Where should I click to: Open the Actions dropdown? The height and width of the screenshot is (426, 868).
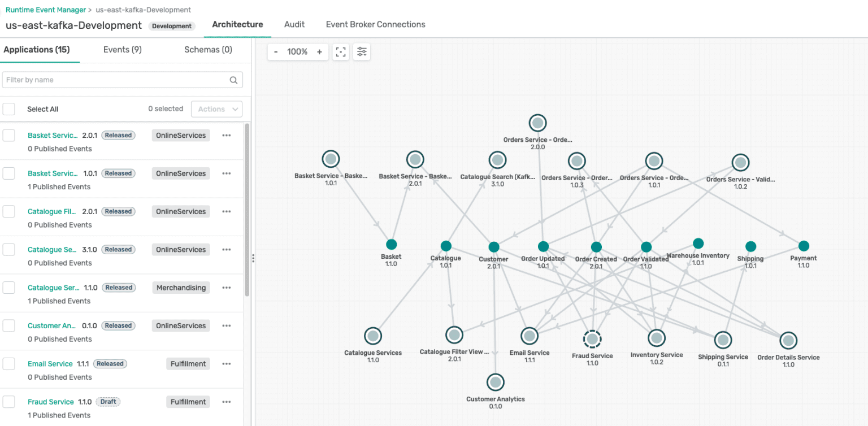point(217,109)
